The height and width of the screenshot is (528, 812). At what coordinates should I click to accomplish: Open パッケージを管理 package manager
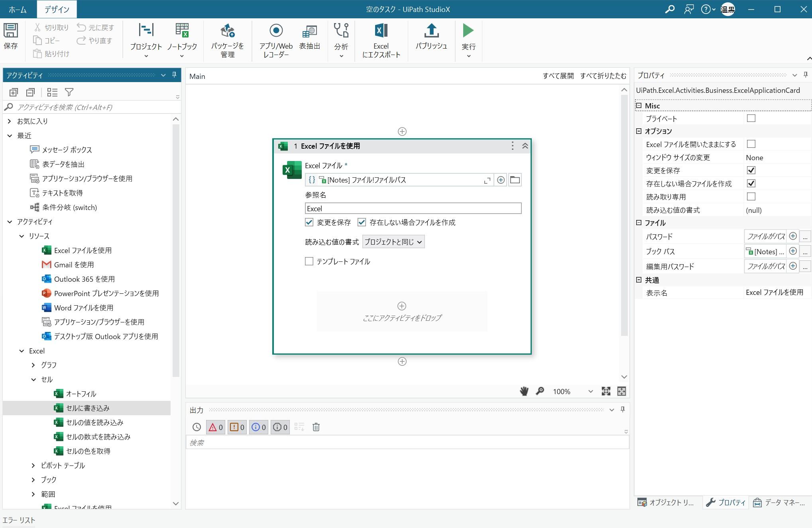tap(227, 40)
